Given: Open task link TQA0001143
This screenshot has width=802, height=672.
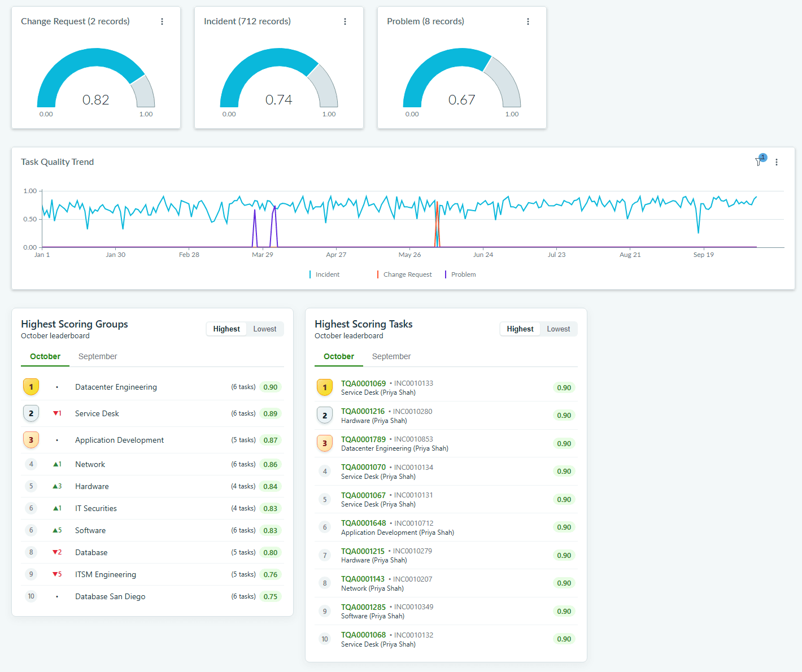Looking at the screenshot, I should pyautogui.click(x=363, y=579).
